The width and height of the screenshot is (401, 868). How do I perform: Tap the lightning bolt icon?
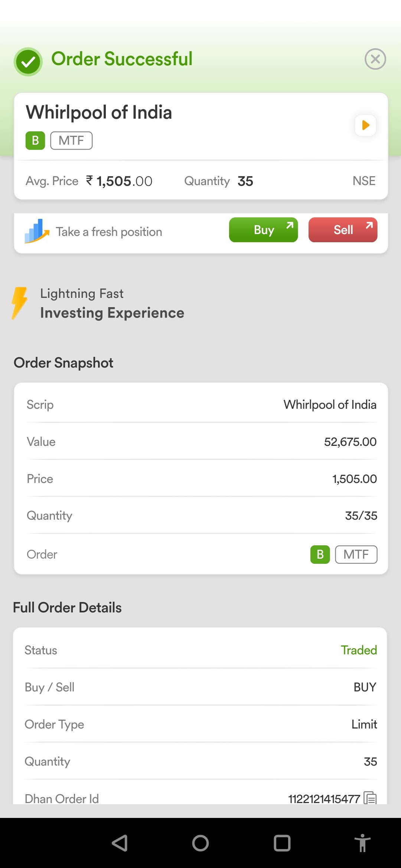[19, 303]
